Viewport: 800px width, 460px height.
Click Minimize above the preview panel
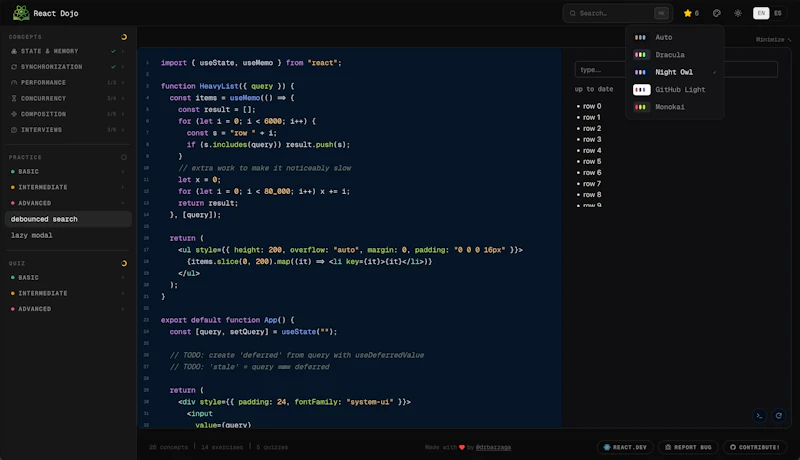tap(772, 39)
